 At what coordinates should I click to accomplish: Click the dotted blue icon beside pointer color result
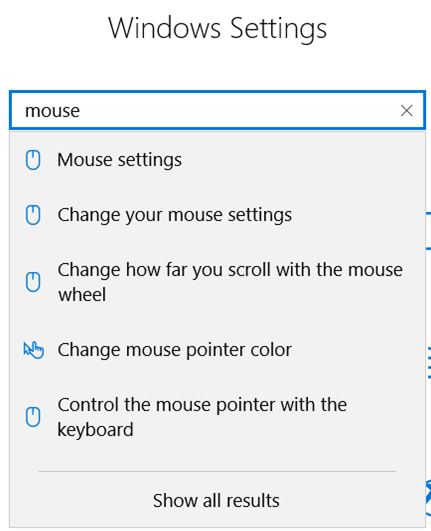(429, 362)
